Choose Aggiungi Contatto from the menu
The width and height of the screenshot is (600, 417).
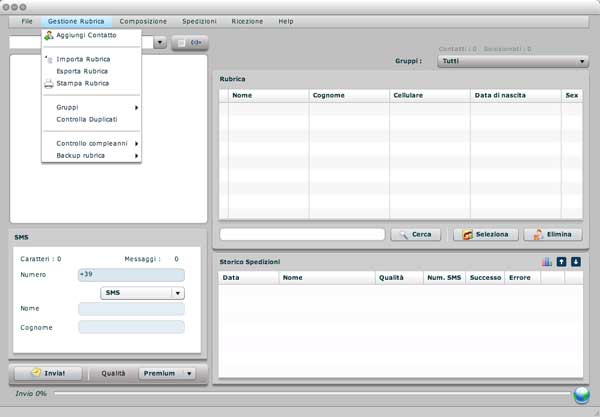point(86,35)
